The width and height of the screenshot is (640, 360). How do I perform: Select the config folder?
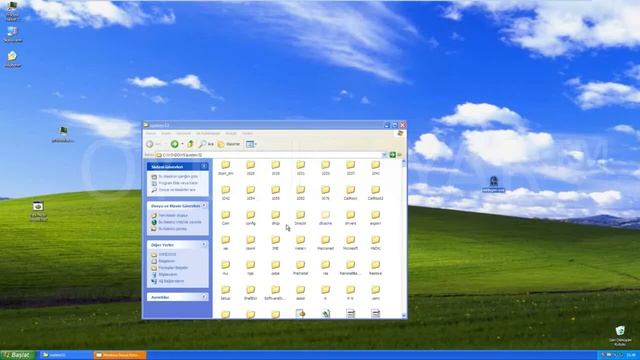[x=251, y=218]
